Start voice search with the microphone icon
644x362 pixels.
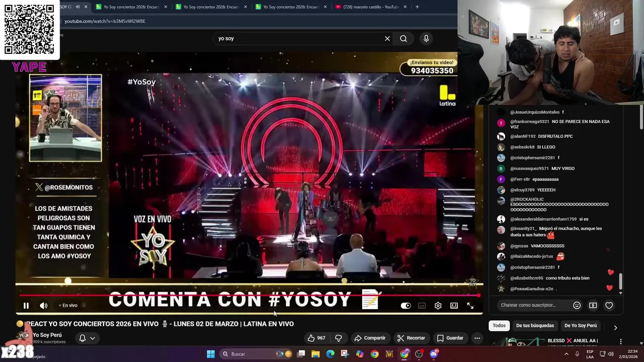[x=426, y=38]
